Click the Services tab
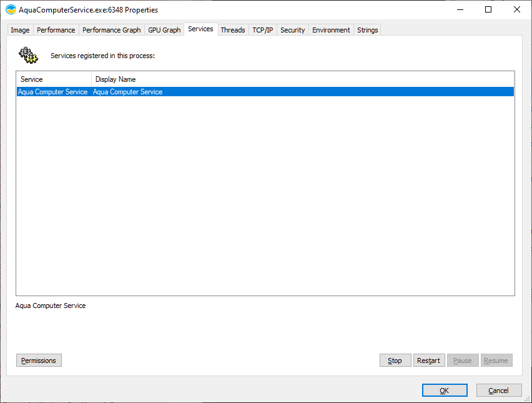Image resolution: width=532 pixels, height=403 pixels. point(200,29)
